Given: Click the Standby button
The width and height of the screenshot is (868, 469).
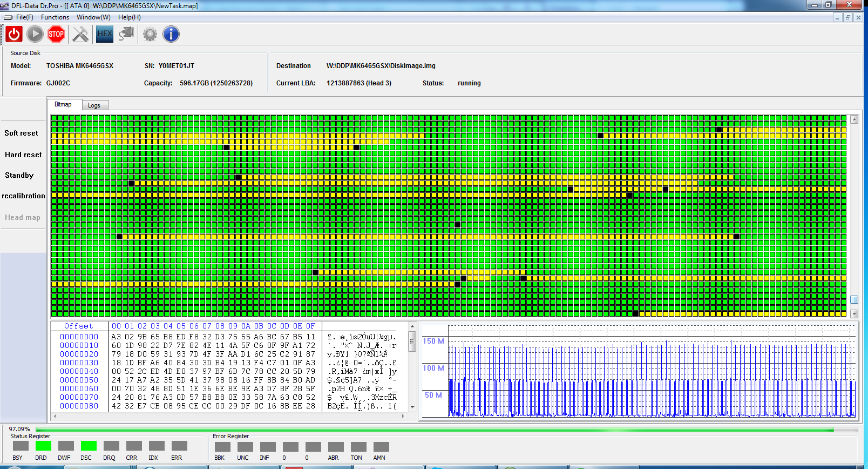Looking at the screenshot, I should click(x=19, y=175).
